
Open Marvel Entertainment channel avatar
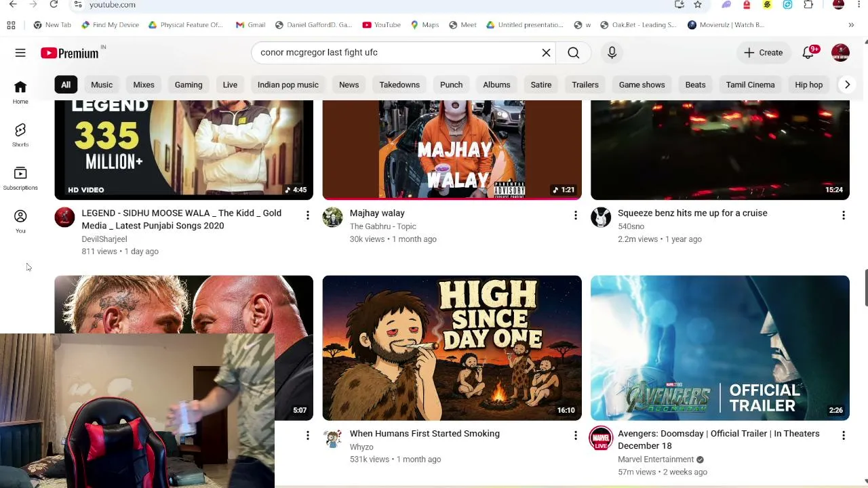[x=601, y=438]
